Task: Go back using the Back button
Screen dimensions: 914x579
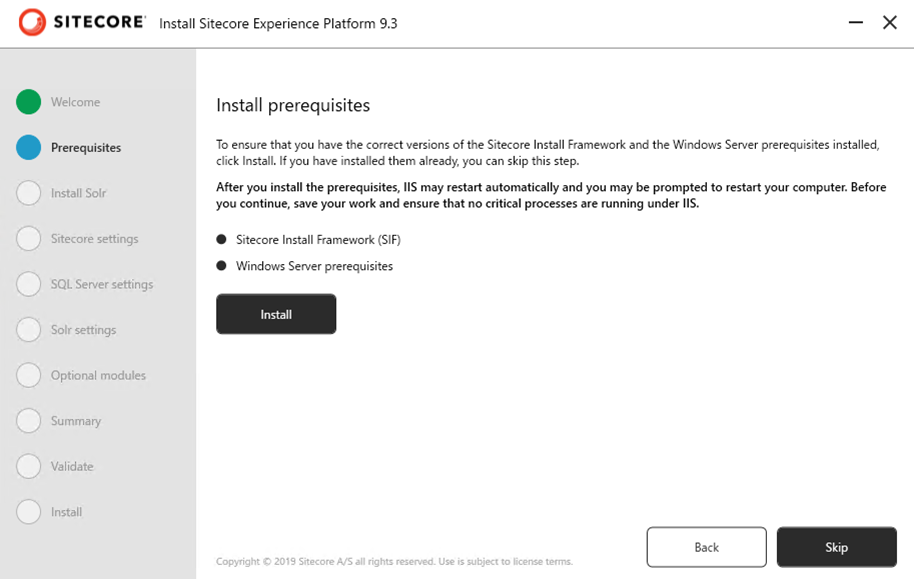Action: pos(706,547)
